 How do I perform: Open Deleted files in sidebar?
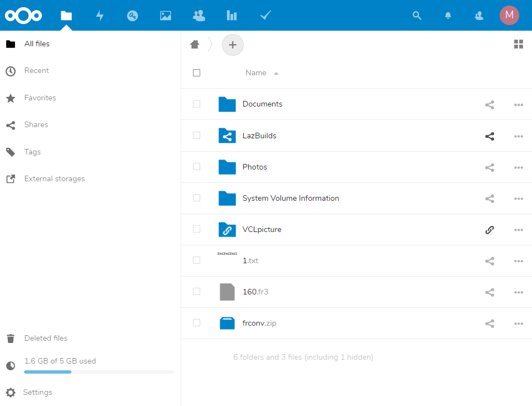(x=46, y=338)
